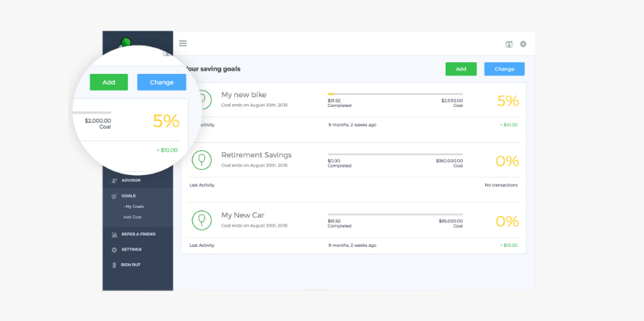Click the Retirement Savings goal title
The height and width of the screenshot is (321, 644).
[x=256, y=155]
